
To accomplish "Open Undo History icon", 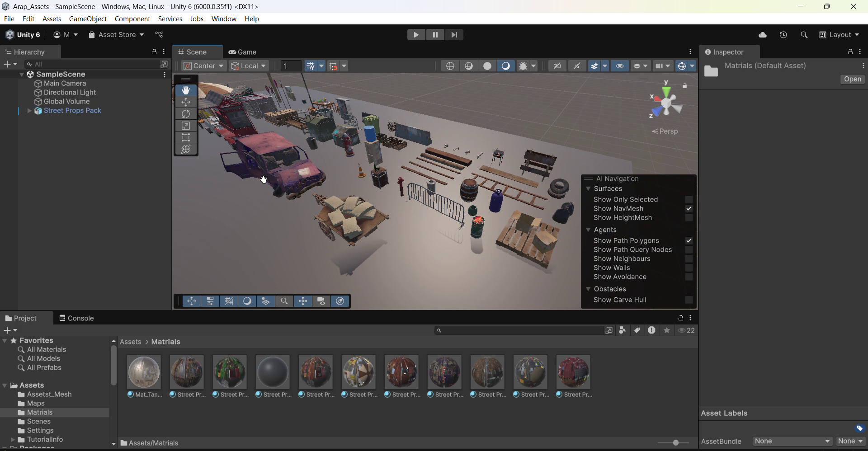I will click(x=783, y=35).
